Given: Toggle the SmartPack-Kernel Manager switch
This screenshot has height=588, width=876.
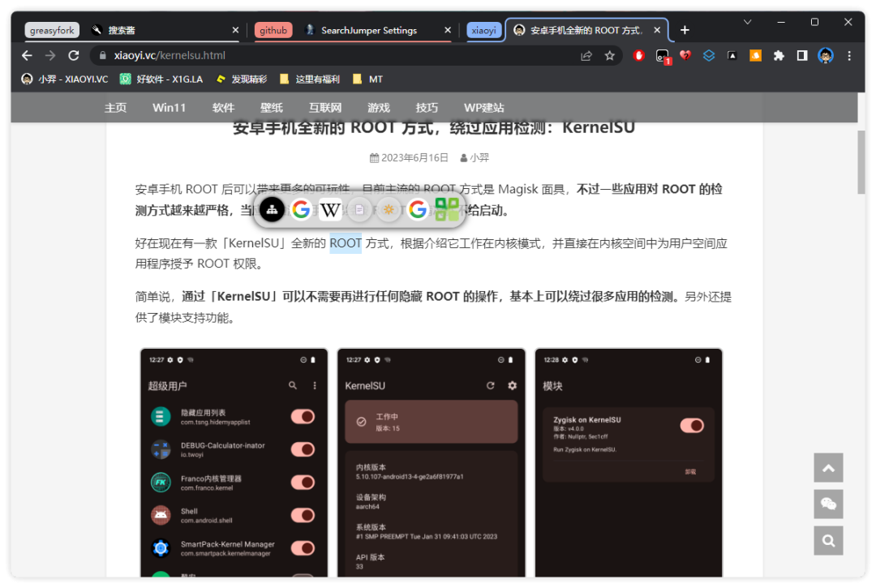Looking at the screenshot, I should coord(303,547).
